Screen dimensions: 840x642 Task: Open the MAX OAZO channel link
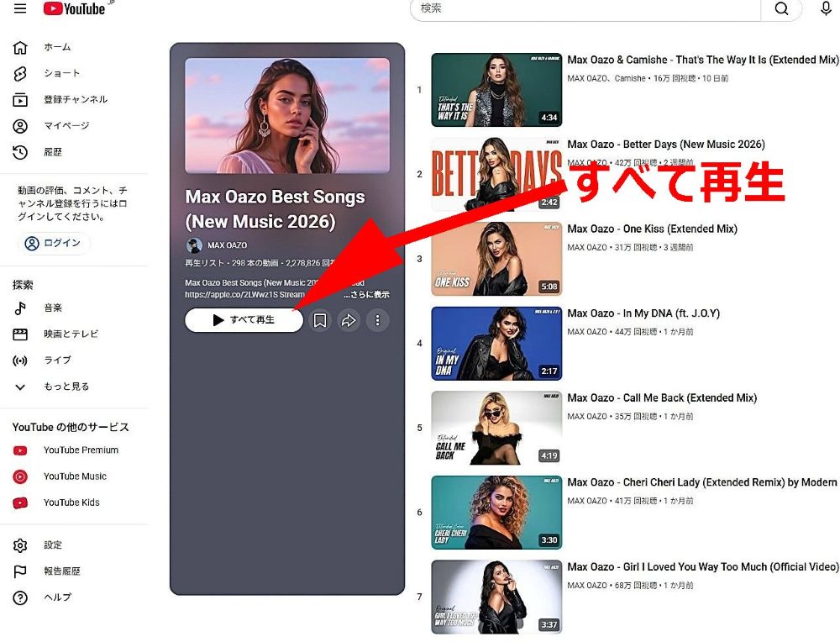coord(227,245)
